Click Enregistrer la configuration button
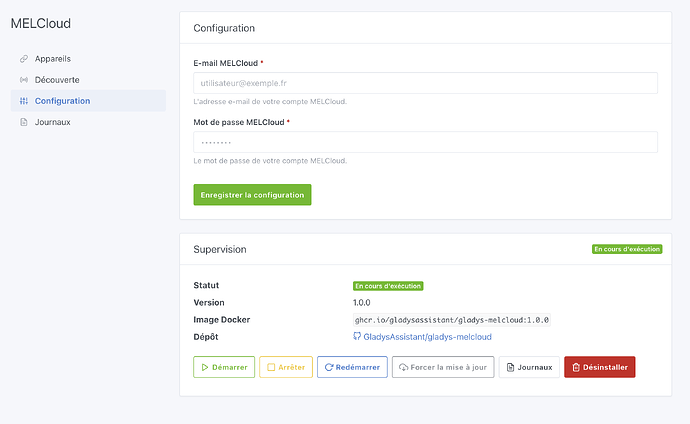This screenshot has width=690, height=424. point(252,195)
